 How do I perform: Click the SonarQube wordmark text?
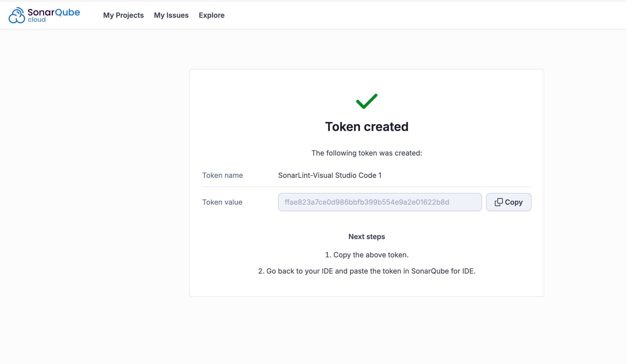tap(54, 12)
